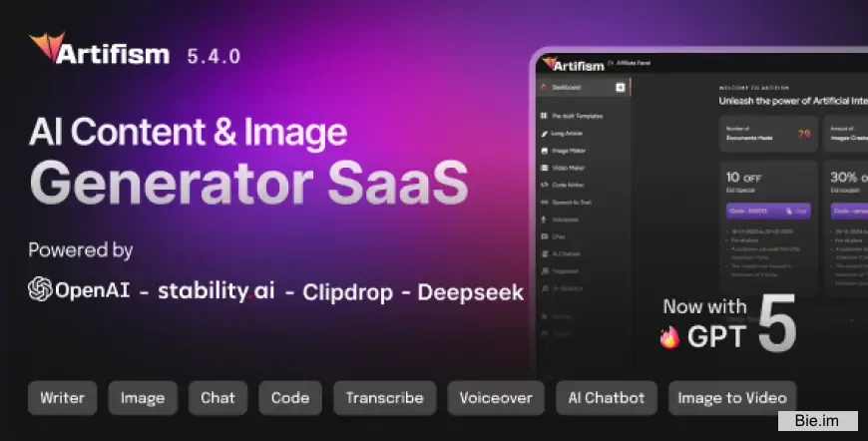Click the large number 5 beside GPT
868x441 pixels.
point(777,323)
